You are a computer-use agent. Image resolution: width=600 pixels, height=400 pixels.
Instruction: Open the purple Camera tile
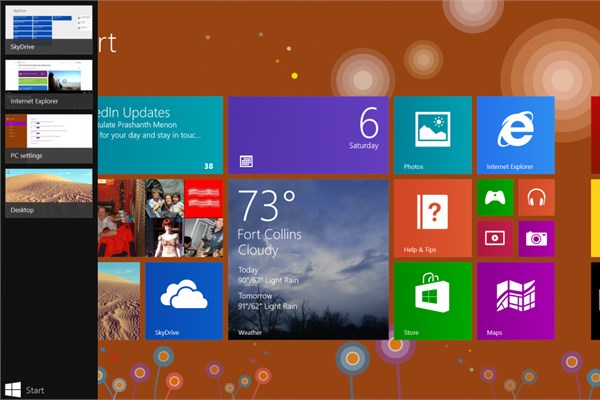536,239
